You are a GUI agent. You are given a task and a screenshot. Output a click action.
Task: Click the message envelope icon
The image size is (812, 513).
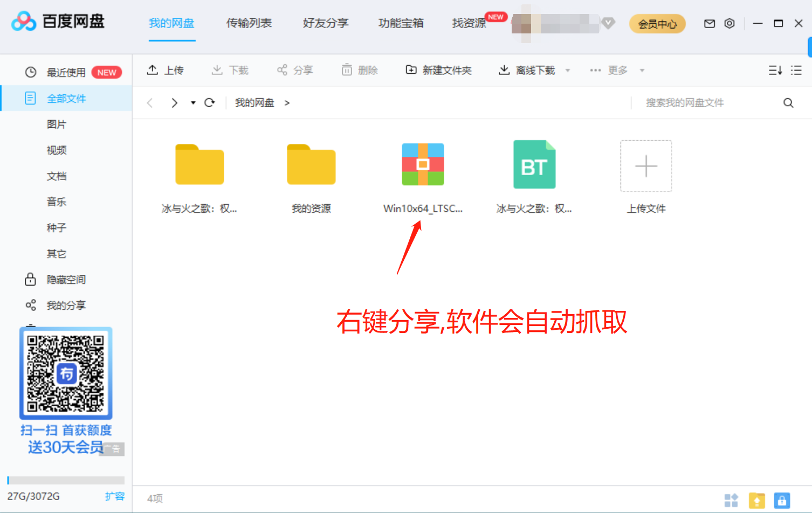point(709,24)
